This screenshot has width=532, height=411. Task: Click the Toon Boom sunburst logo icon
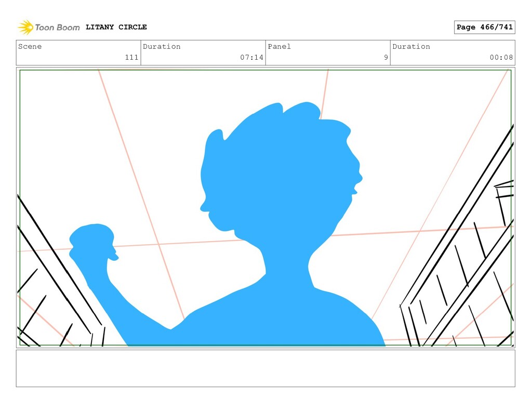25,27
